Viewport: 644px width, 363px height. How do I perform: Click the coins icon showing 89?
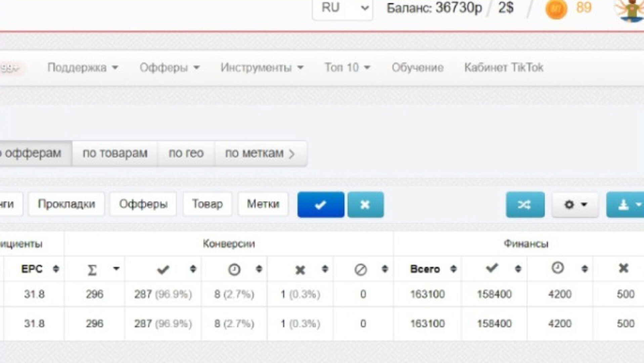click(557, 8)
